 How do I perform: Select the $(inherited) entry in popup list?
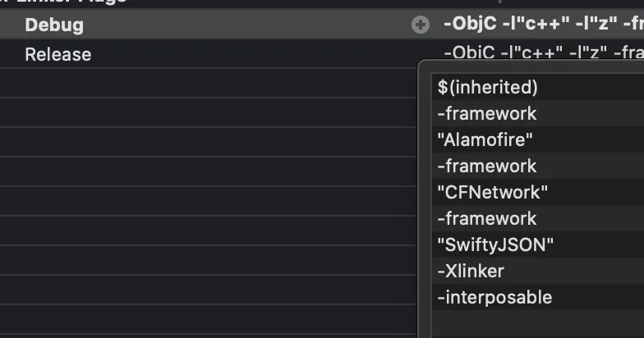488,87
